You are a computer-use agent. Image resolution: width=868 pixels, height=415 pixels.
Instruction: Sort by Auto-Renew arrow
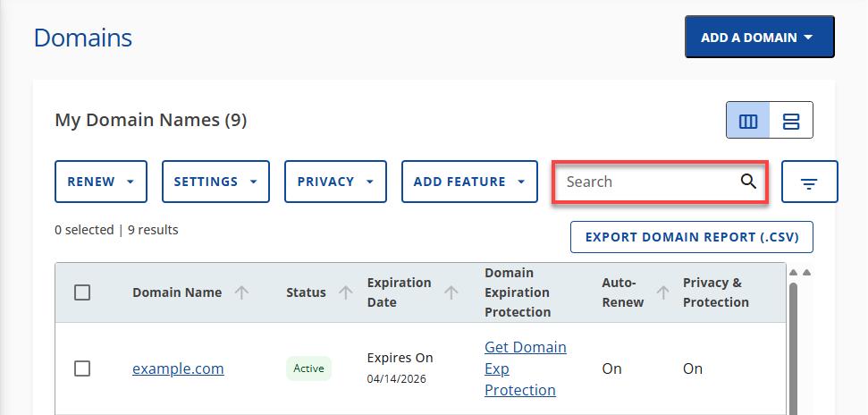[663, 292]
